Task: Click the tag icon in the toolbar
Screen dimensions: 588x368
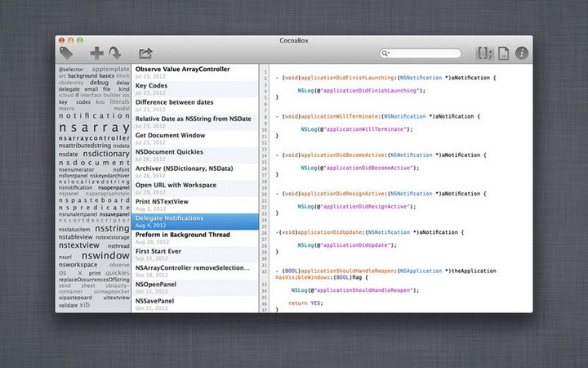Action: pyautogui.click(x=66, y=53)
